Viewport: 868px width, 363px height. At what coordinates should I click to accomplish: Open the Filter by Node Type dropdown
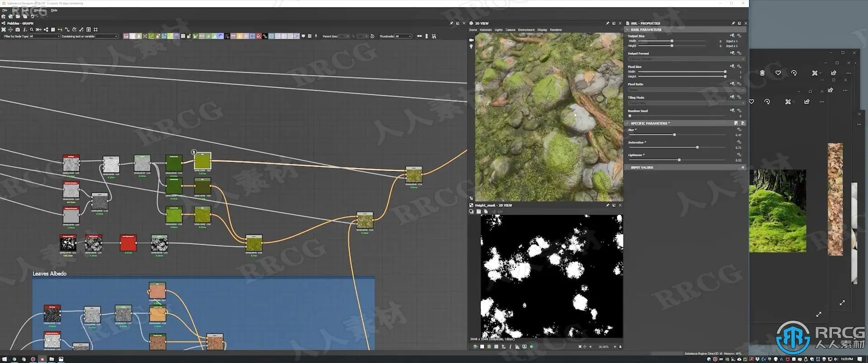(x=44, y=37)
